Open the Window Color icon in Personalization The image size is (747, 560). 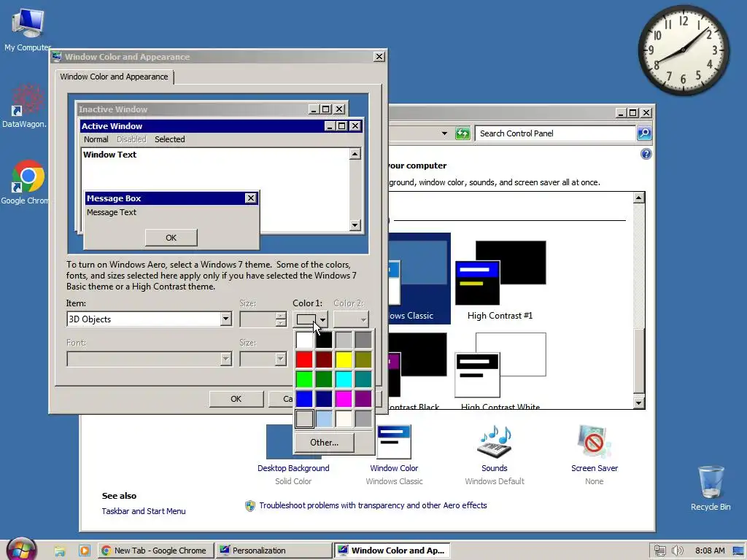(x=393, y=441)
